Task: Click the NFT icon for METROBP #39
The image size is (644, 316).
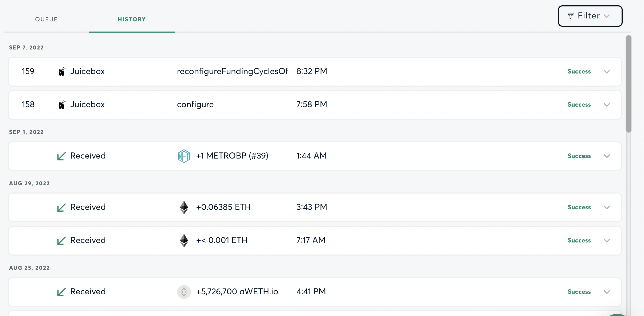Action: [184, 156]
